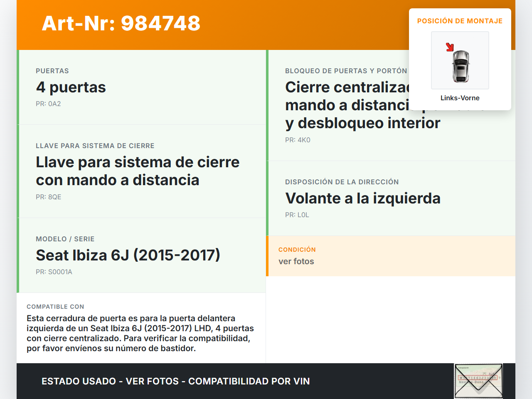Select the 'MODELO / SERIE' label
The image size is (532, 399).
[65, 239]
